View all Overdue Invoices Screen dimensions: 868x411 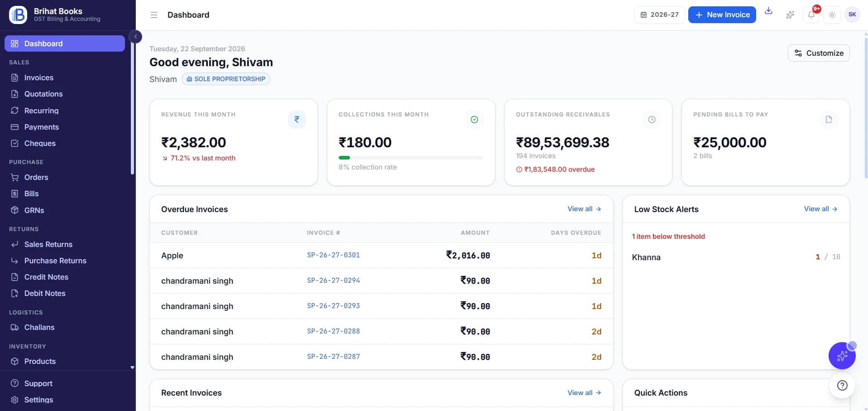click(x=584, y=209)
